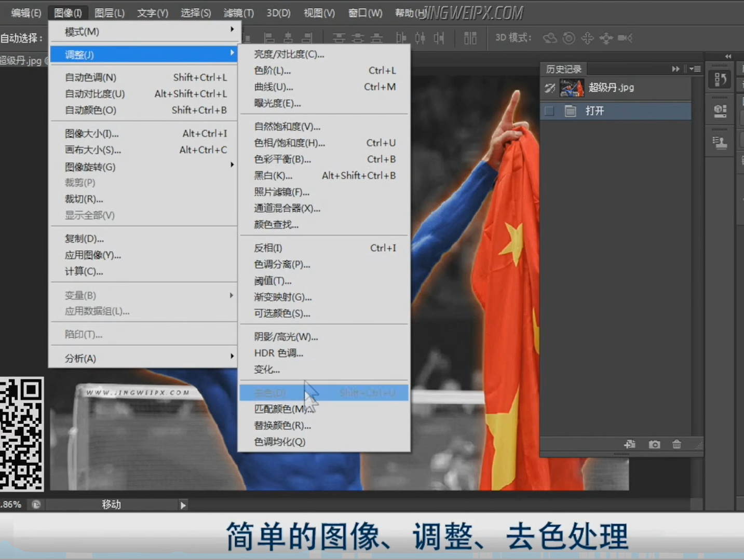Click the zoom percentage field in status bar
This screenshot has width=744, height=560.
(11, 504)
